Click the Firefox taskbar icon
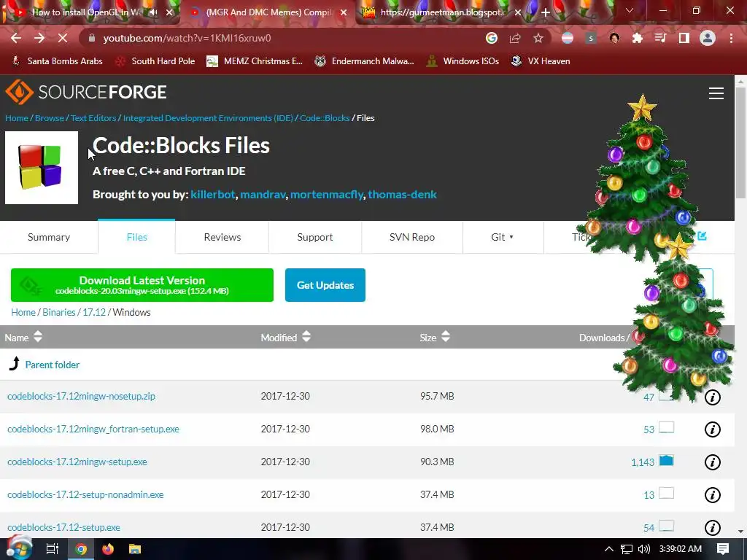The width and height of the screenshot is (747, 560). (x=108, y=549)
